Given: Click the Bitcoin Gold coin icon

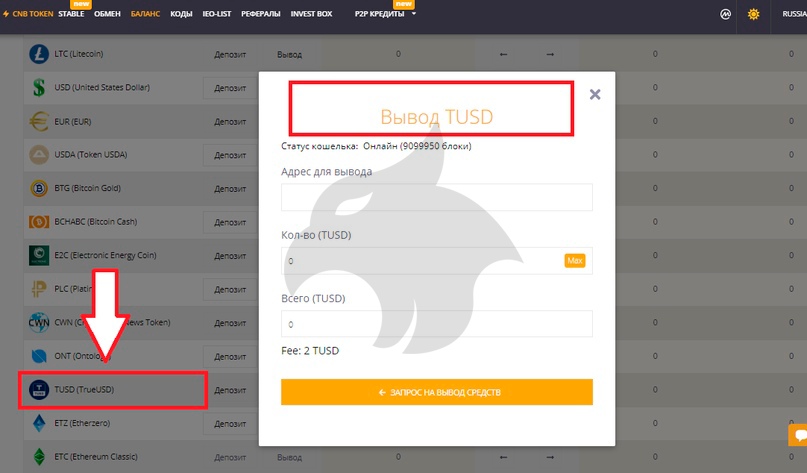Looking at the screenshot, I should (39, 188).
